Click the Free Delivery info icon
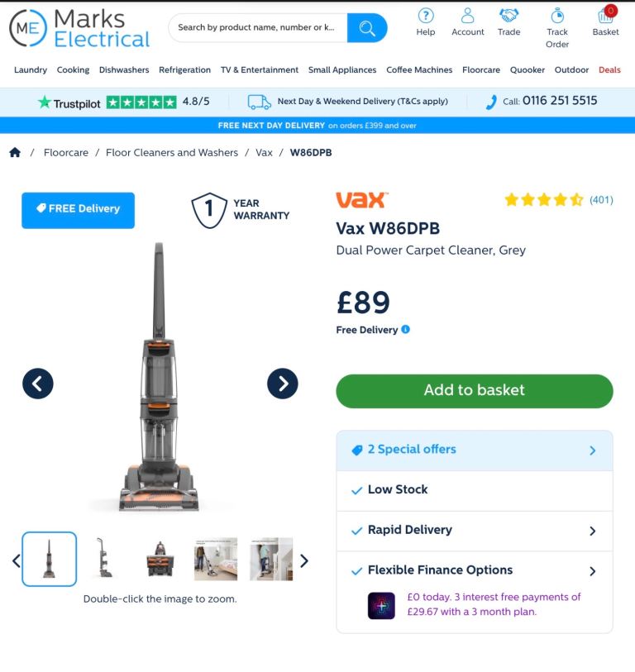 (405, 329)
